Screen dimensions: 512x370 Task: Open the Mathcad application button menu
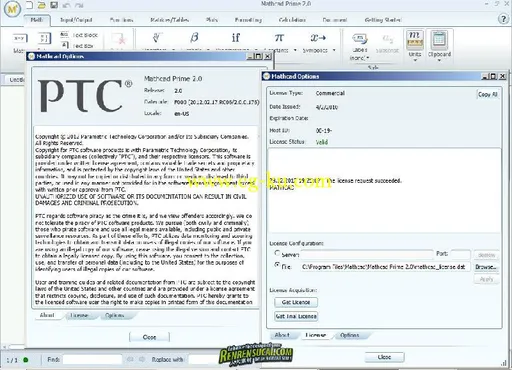pyautogui.click(x=13, y=9)
